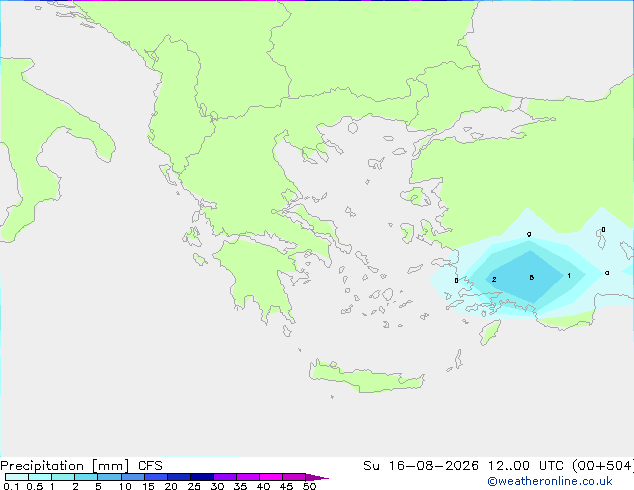
Task: Click the 1–2 mm legend swatch
Action: coord(63,477)
